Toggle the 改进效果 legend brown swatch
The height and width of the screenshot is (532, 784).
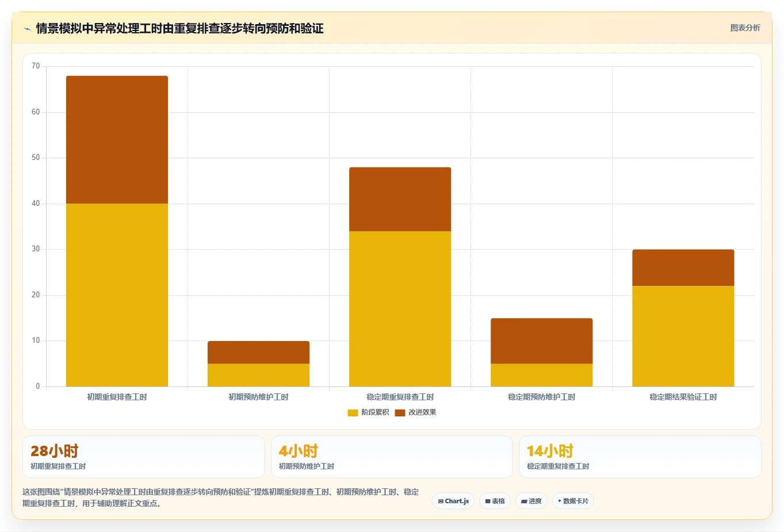click(x=400, y=412)
